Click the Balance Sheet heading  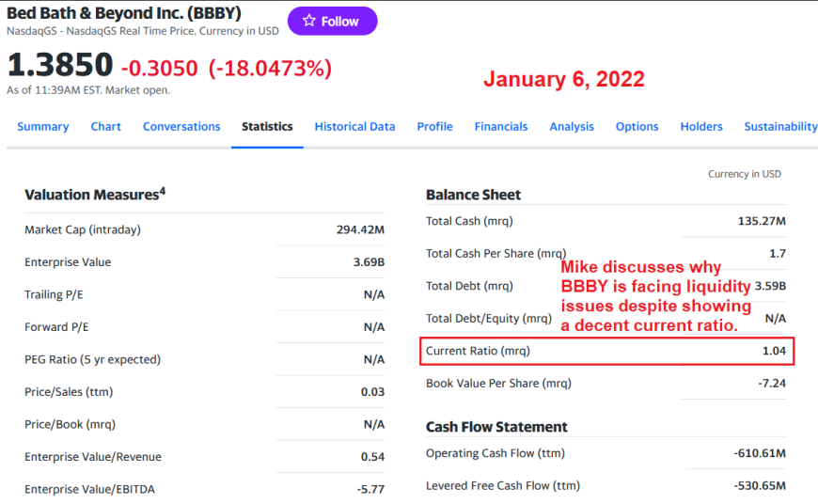coord(473,195)
